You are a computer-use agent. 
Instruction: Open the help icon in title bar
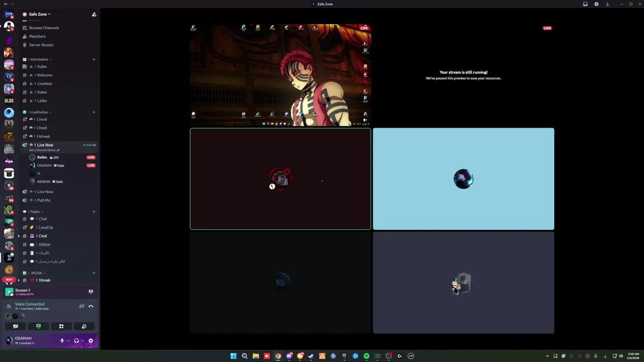(596, 4)
